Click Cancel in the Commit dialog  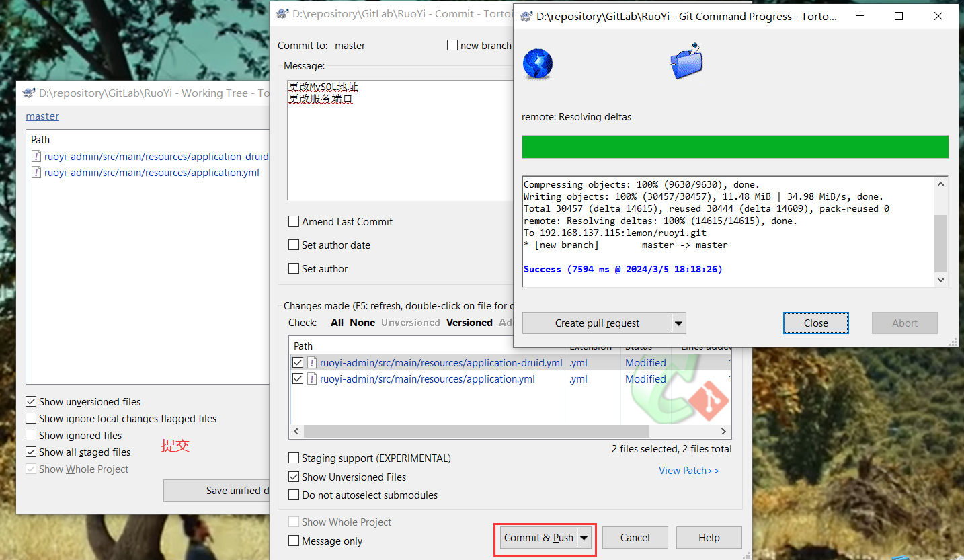pos(635,538)
